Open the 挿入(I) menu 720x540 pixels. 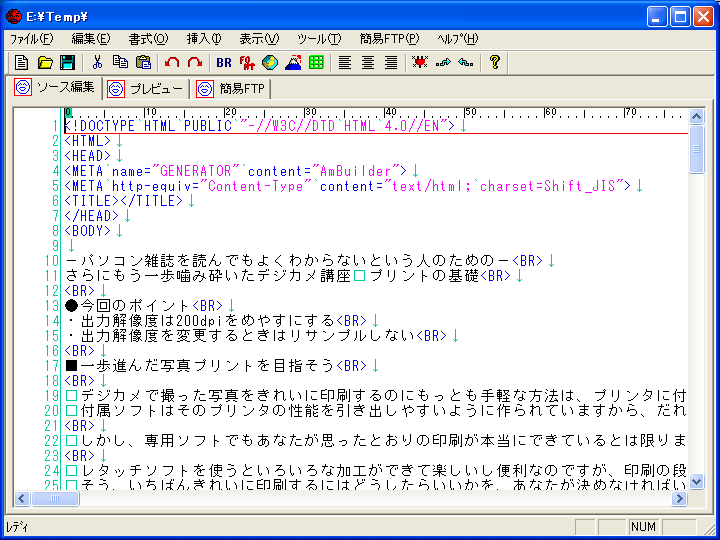(204, 39)
